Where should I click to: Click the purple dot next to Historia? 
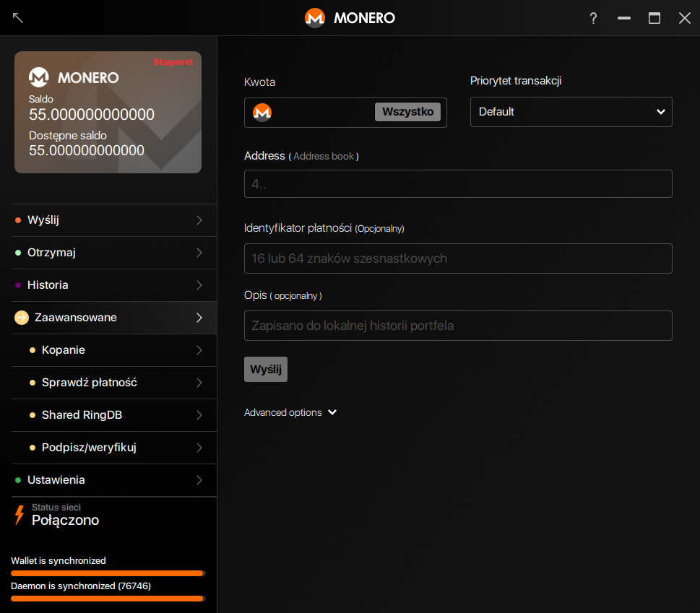point(18,285)
